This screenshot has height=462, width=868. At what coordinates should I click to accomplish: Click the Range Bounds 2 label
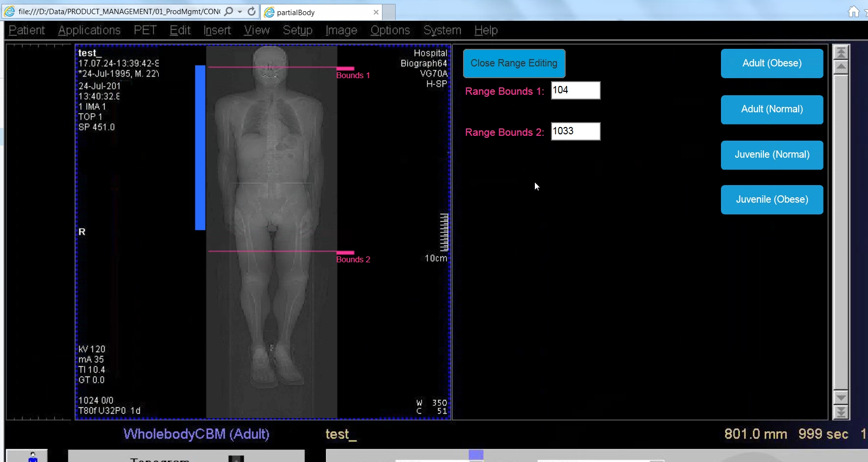pyautogui.click(x=505, y=132)
